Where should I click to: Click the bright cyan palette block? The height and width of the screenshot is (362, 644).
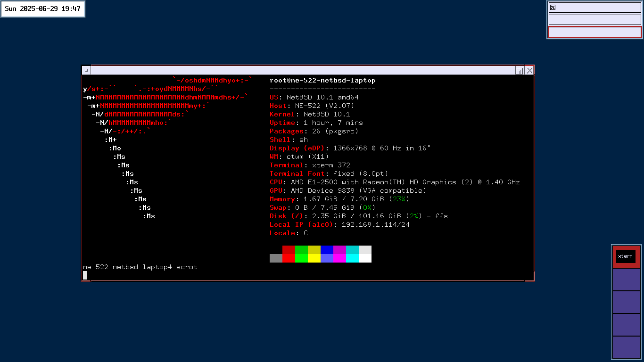(x=352, y=258)
